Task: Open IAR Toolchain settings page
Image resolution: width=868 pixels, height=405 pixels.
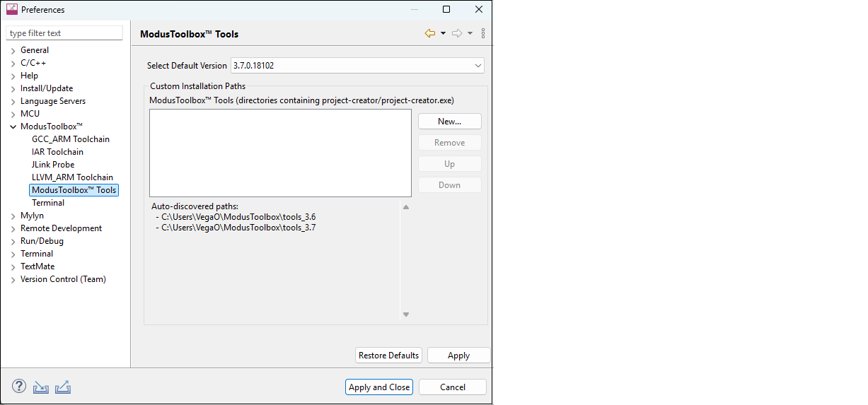Action: coord(57,152)
